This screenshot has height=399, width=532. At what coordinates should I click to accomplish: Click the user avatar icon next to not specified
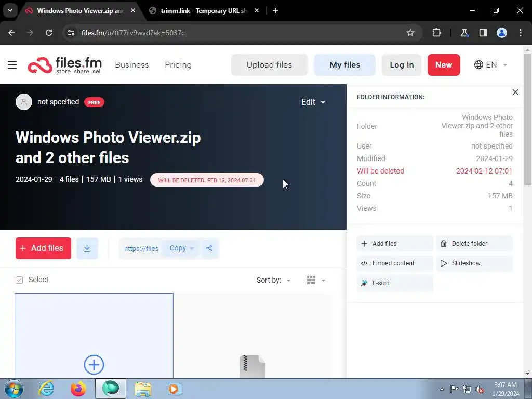click(24, 102)
